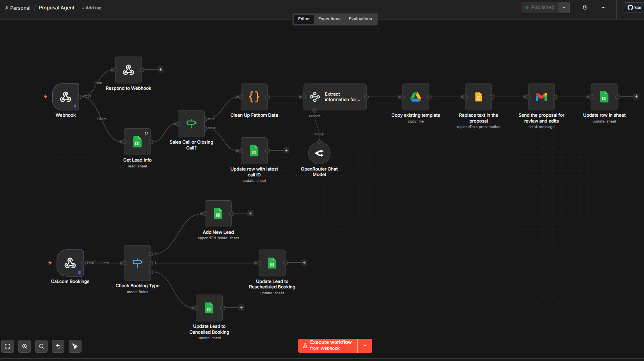Open the three-dot workflow options menu

[x=603, y=7]
